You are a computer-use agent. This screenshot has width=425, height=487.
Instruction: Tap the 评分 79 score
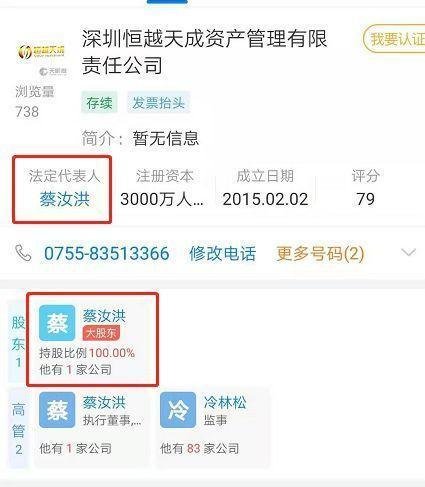pos(365,189)
